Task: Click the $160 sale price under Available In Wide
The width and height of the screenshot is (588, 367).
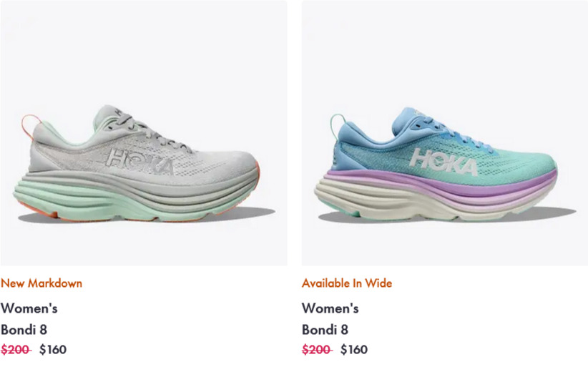Action: tap(354, 349)
